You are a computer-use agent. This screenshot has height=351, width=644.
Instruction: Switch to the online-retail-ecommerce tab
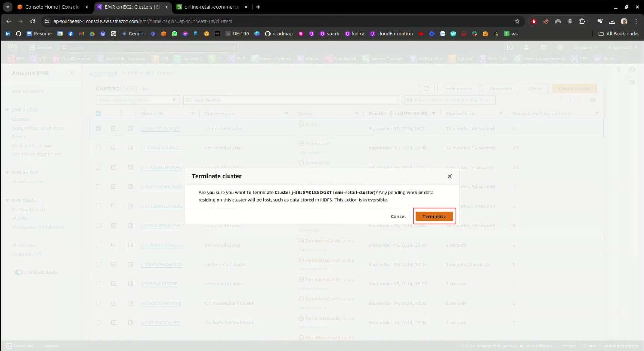pyautogui.click(x=211, y=7)
